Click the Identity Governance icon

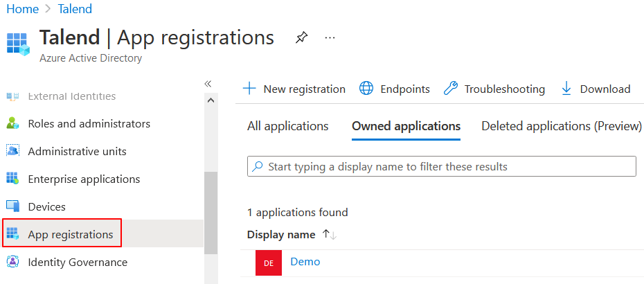[12, 262]
